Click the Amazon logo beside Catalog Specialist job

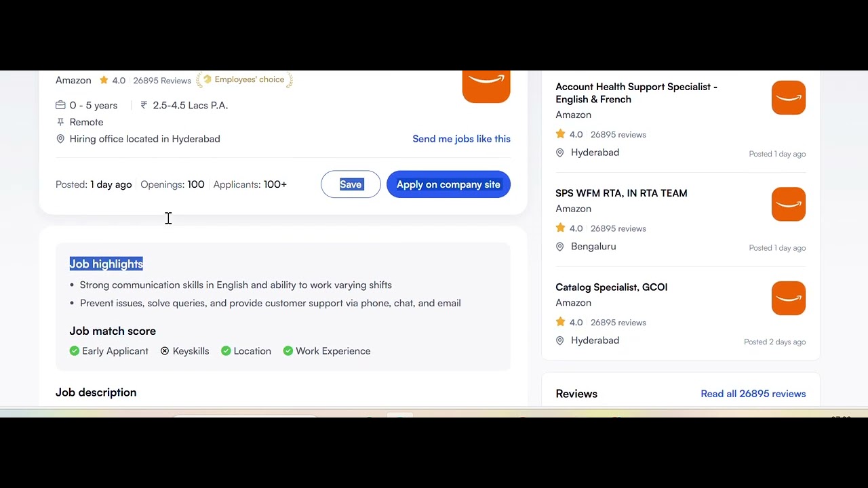tap(789, 298)
